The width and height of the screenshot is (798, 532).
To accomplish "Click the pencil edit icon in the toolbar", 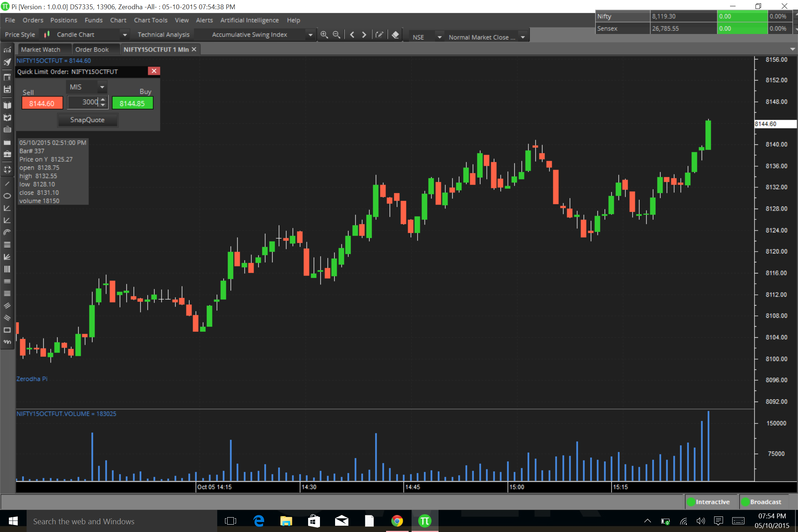I will 379,35.
